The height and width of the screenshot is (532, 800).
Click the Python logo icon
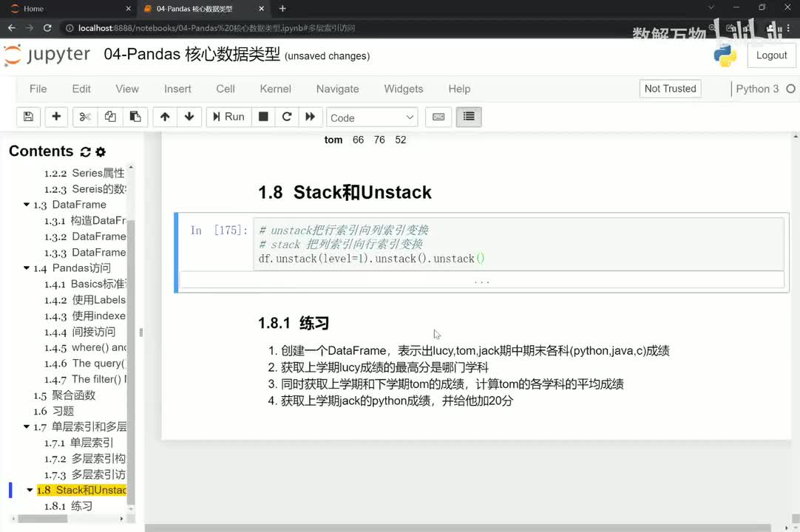725,55
